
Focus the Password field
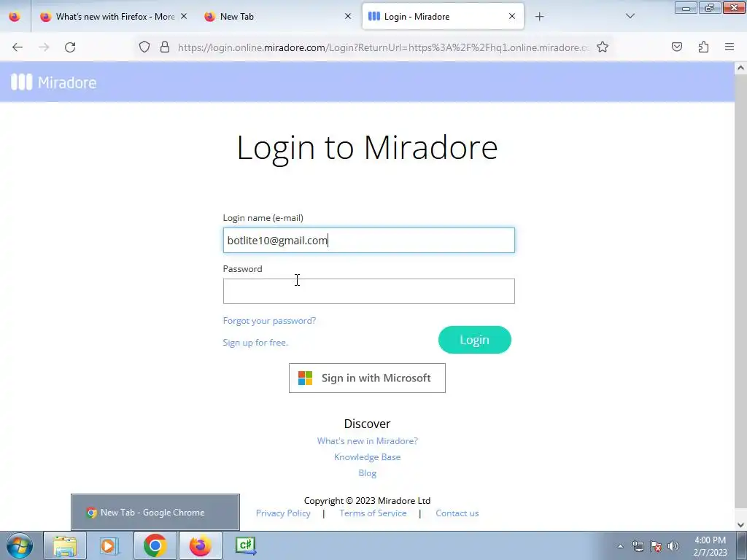(x=368, y=291)
